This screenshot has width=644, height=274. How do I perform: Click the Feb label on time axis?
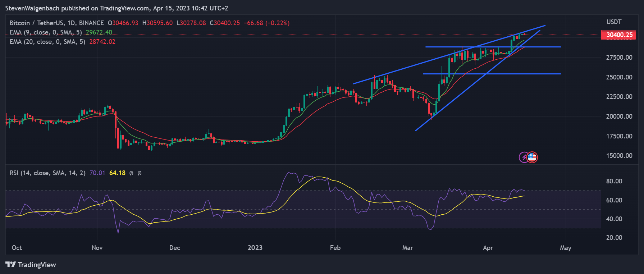[x=335, y=248]
